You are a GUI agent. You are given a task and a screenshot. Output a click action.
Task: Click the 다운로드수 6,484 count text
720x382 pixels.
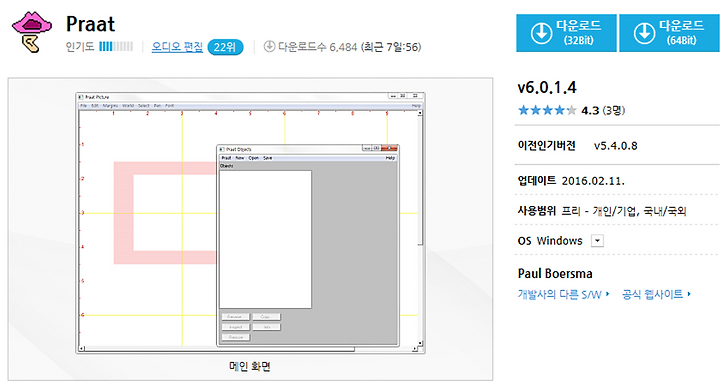317,47
